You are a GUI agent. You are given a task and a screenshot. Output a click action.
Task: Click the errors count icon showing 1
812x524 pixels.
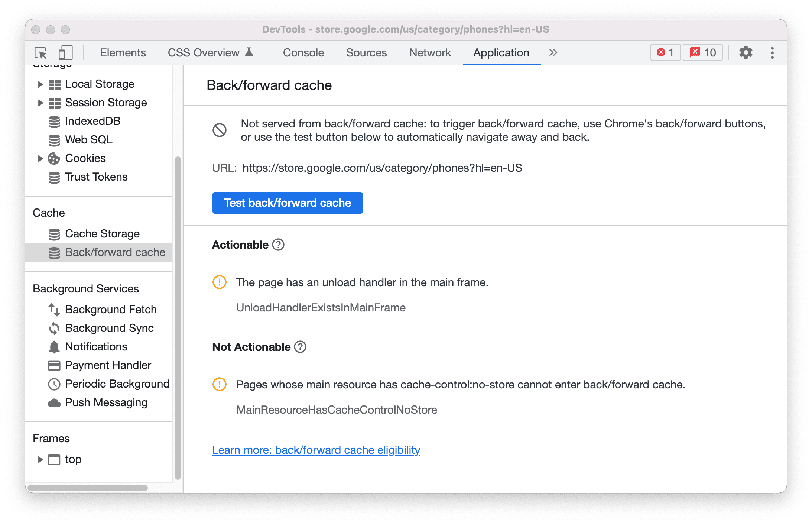[x=663, y=53]
